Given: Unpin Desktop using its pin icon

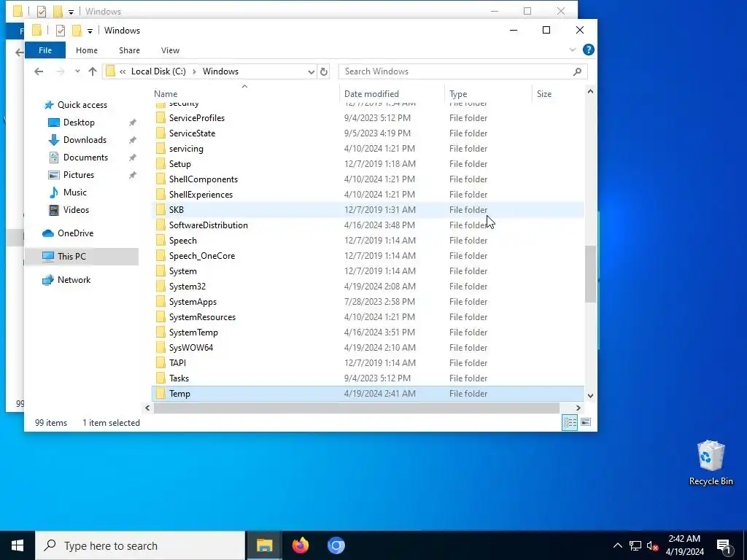Looking at the screenshot, I should point(133,122).
